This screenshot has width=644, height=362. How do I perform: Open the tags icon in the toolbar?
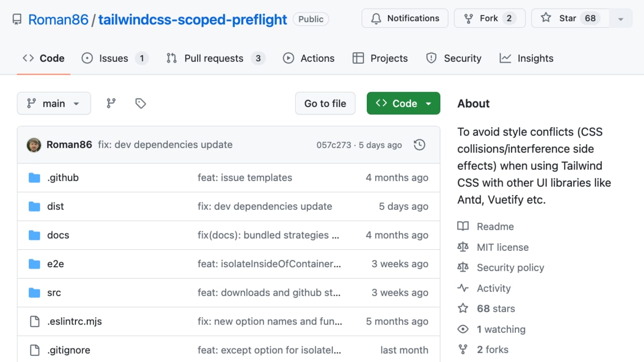141,103
